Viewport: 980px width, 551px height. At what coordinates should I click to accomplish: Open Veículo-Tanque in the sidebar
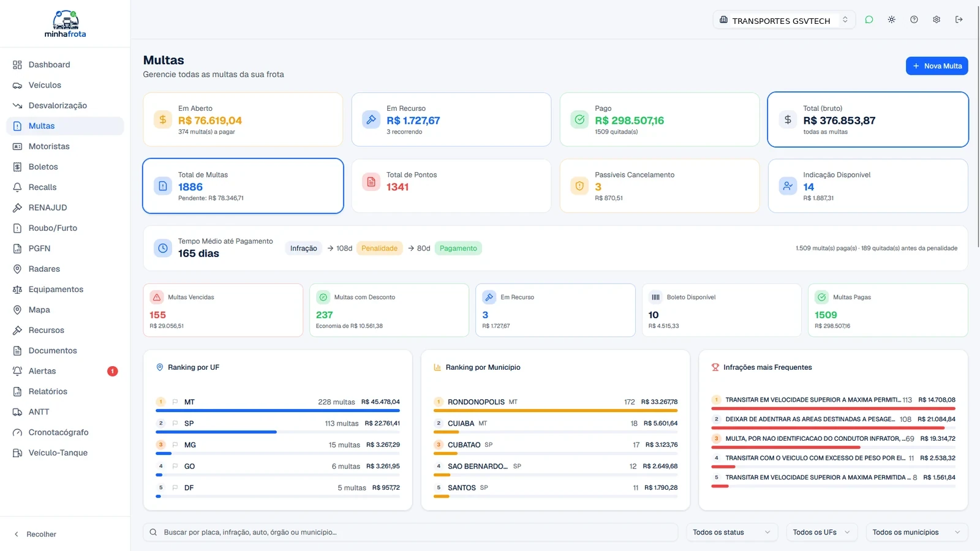click(65, 452)
